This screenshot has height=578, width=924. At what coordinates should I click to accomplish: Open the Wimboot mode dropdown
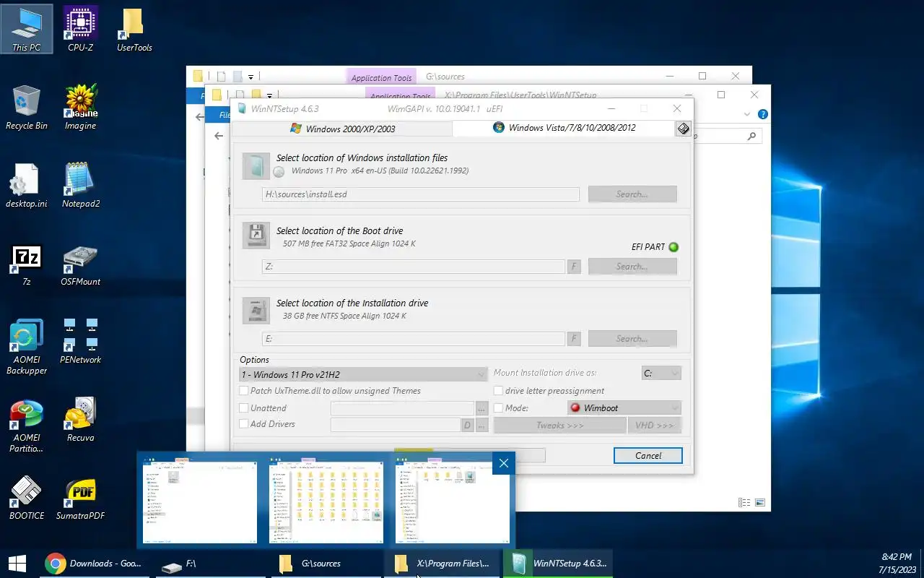click(x=624, y=408)
